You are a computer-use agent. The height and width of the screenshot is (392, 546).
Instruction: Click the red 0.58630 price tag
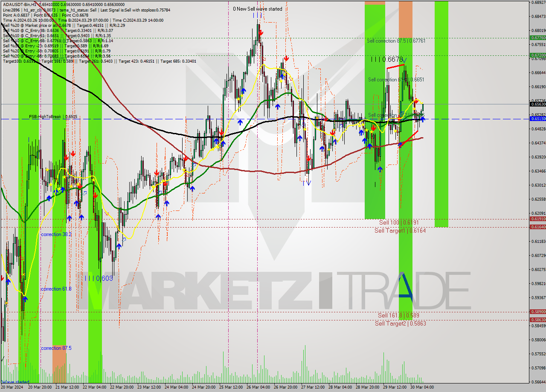click(537, 320)
